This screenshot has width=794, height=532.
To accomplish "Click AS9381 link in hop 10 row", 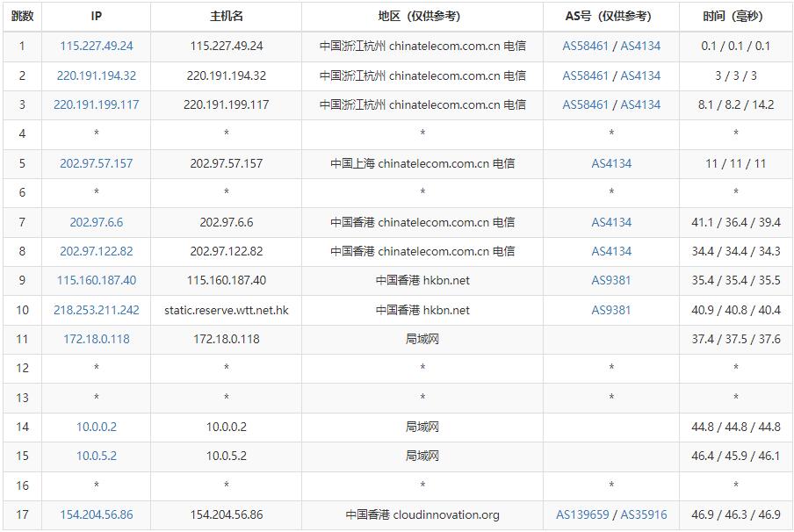I will 611,310.
